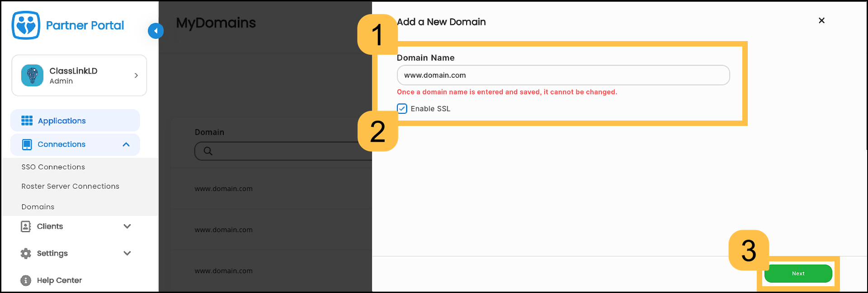This screenshot has height=293, width=868.
Task: Click the search magnifier icon under Domain
Action: pyautogui.click(x=208, y=151)
